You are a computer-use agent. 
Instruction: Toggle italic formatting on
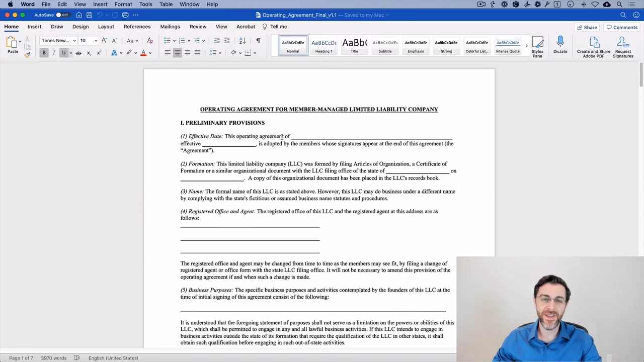point(54,52)
